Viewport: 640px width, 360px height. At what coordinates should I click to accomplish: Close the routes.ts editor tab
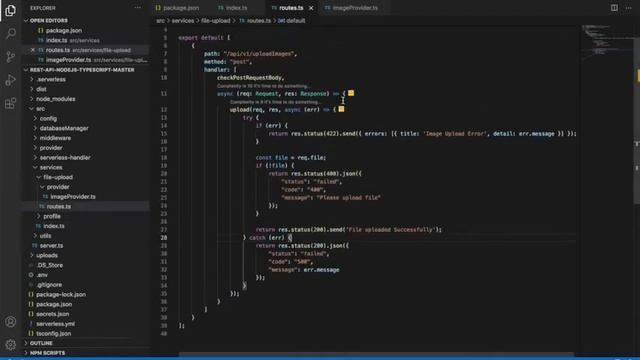pos(311,8)
